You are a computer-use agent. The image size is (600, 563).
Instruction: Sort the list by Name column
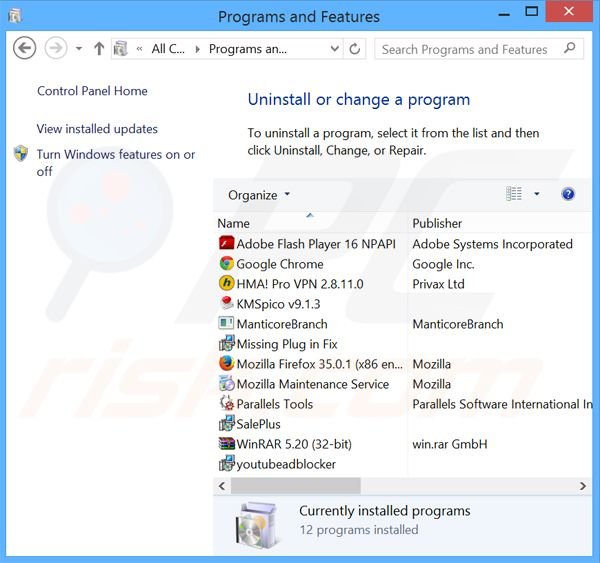coord(310,223)
